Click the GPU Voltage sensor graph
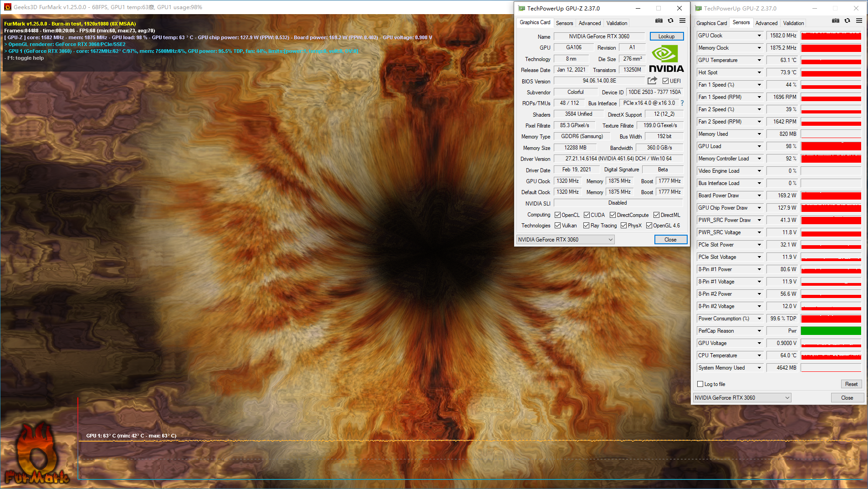 click(x=831, y=343)
